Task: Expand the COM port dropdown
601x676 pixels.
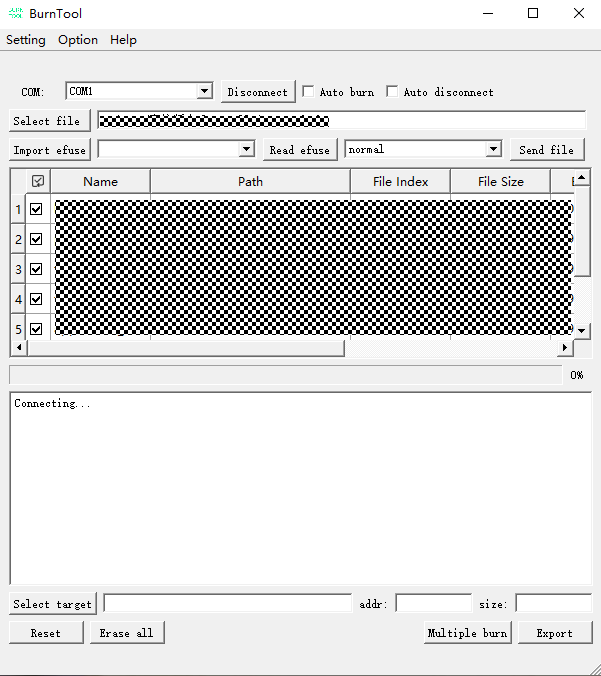Action: click(205, 92)
